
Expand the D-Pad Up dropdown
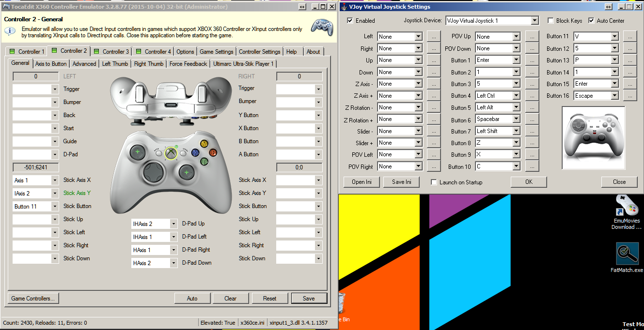(x=173, y=224)
